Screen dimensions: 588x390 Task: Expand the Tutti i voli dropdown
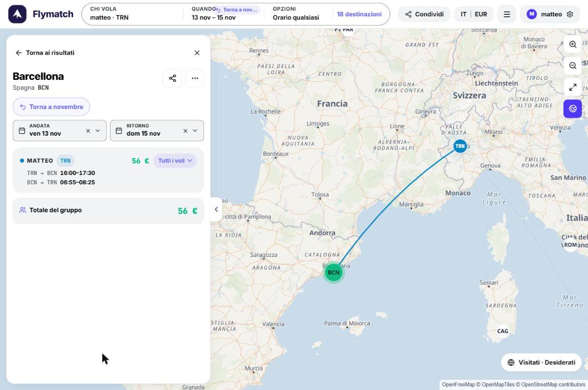tap(175, 161)
